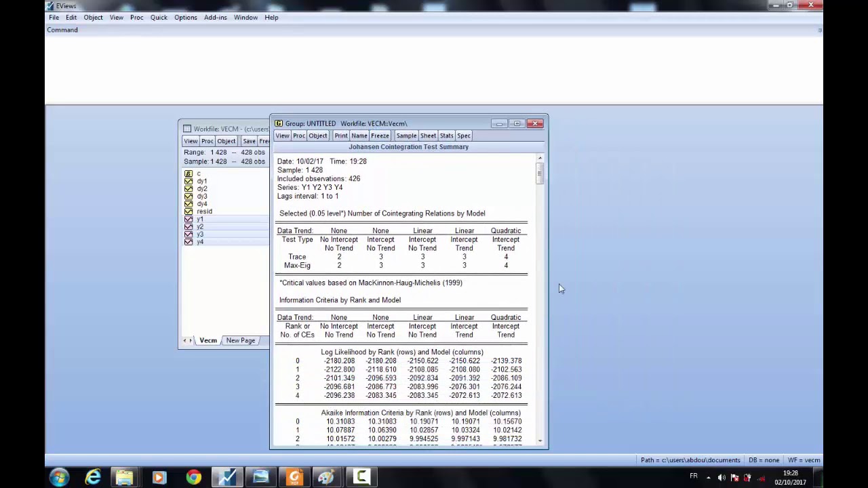Click the volume icon in system tray
Screen dimensions: 868x488
pyautogui.click(x=721, y=477)
